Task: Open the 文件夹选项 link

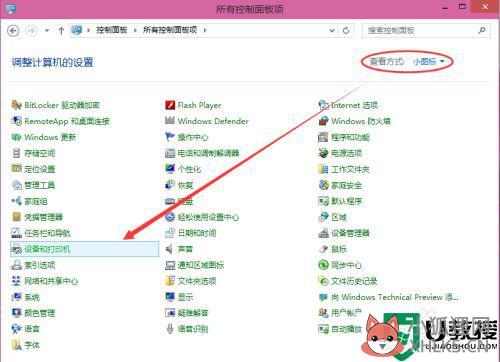Action: 197,281
